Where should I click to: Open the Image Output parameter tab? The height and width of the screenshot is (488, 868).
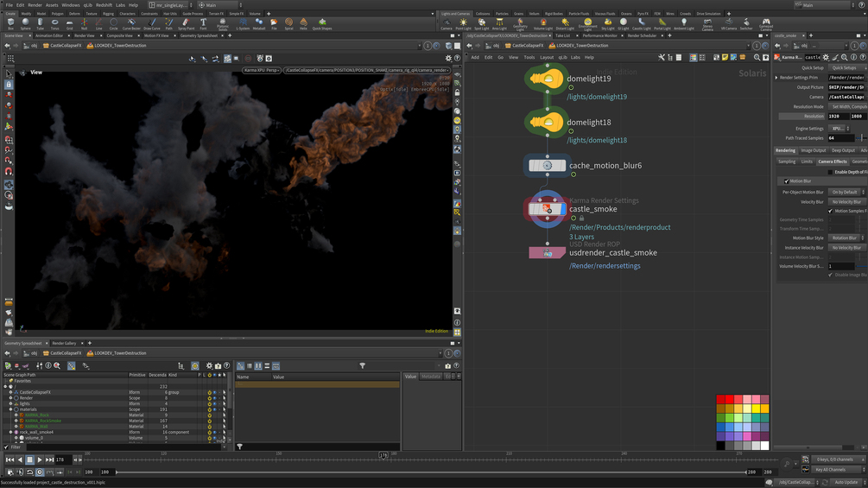click(x=813, y=150)
